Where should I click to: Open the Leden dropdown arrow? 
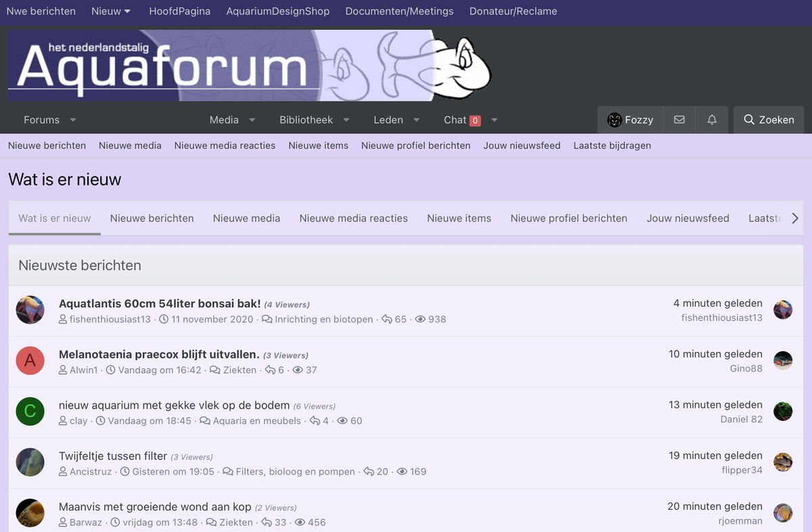[x=417, y=120]
